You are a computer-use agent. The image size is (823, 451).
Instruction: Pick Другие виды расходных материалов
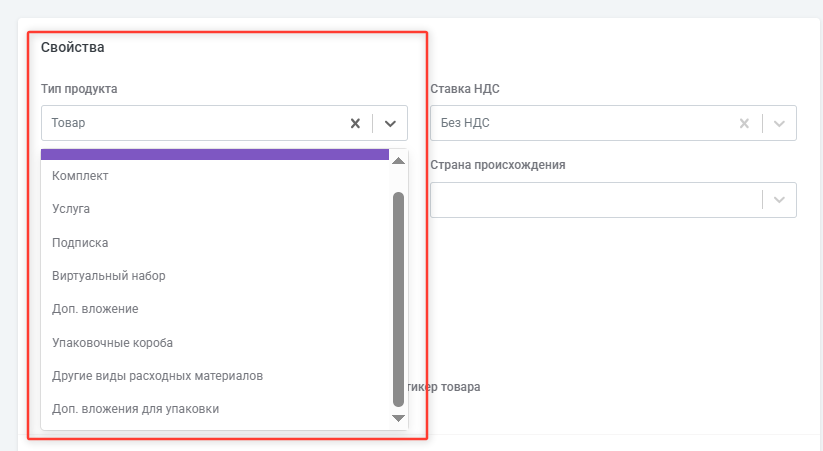pos(157,376)
